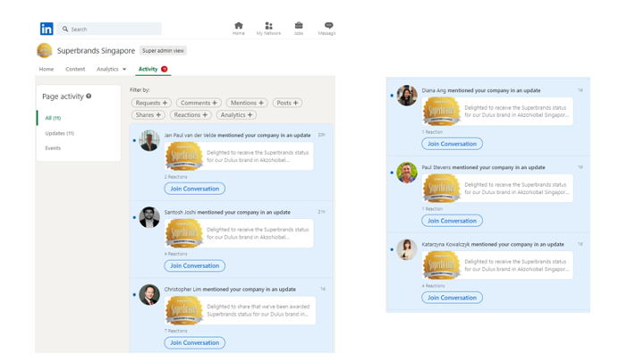Open Paul Stevens' profile photo

pyautogui.click(x=407, y=173)
